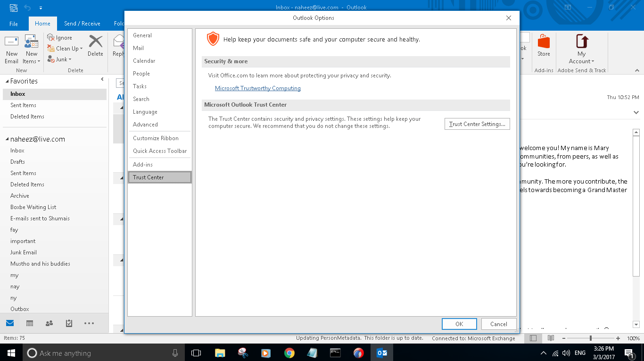
Task: Expand message header chevron in reading pane
Action: tap(636, 113)
